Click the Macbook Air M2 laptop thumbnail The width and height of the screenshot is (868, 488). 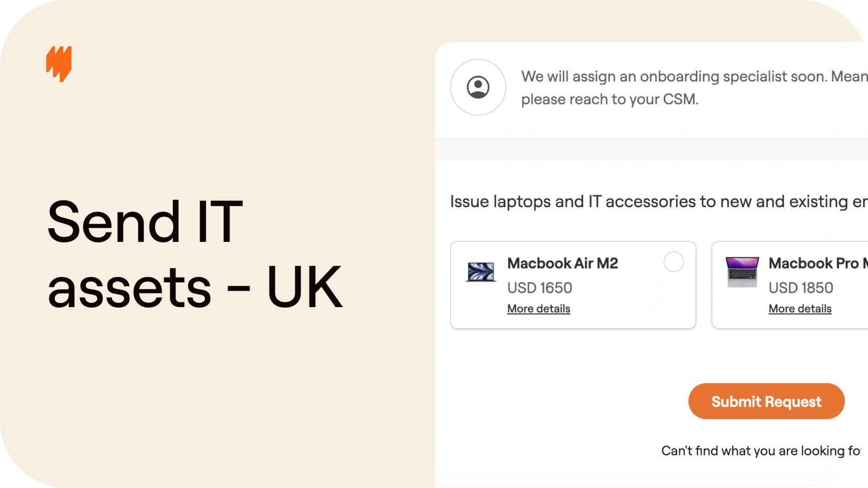(481, 272)
